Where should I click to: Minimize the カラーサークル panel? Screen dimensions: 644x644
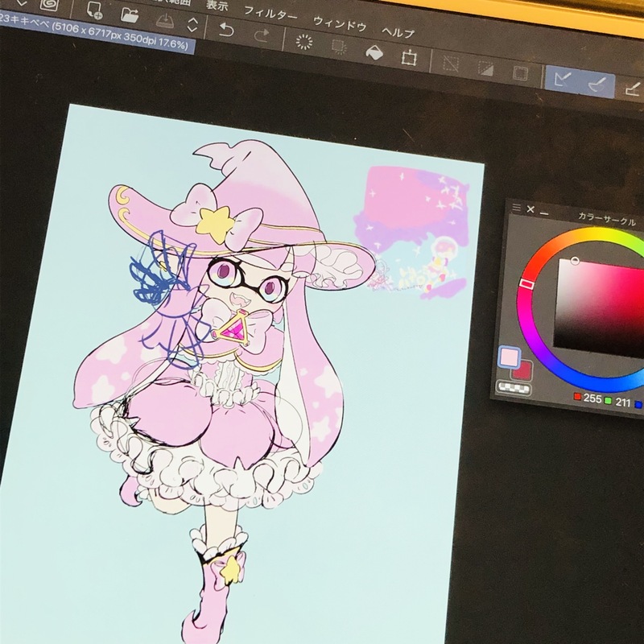(x=544, y=213)
